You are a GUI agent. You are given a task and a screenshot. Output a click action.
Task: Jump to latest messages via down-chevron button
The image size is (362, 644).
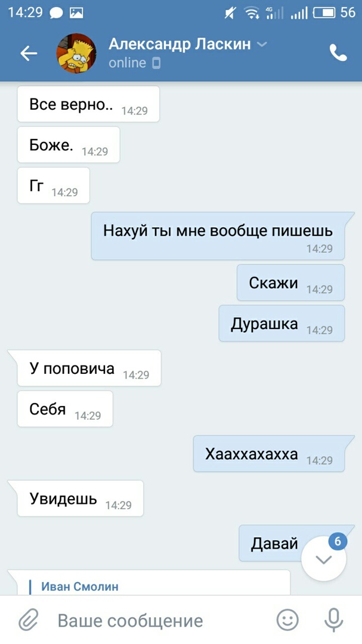324,559
